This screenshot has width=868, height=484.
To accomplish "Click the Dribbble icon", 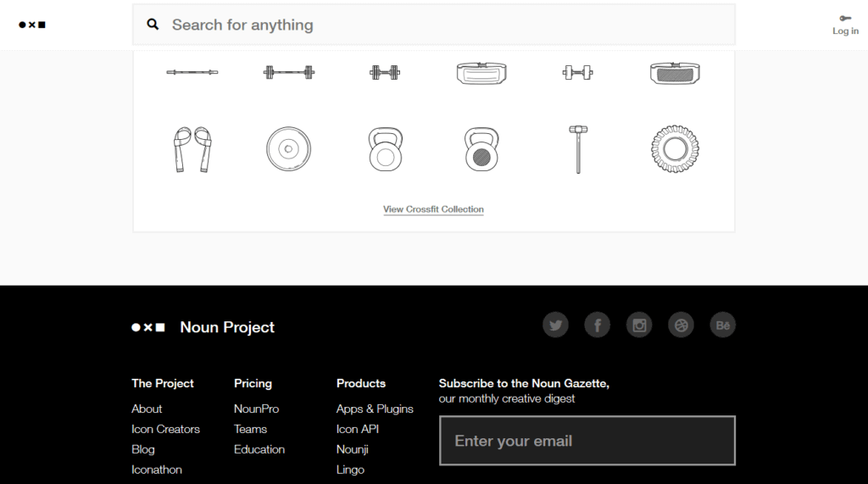I will [x=681, y=325].
